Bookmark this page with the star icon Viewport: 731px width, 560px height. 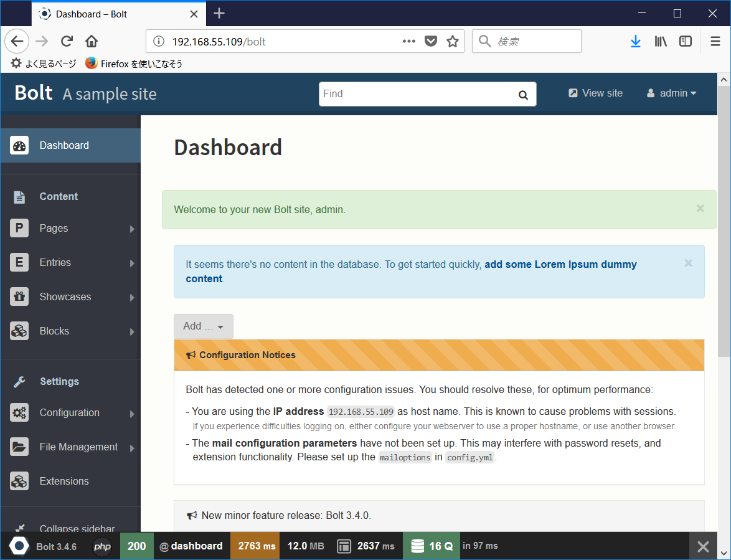(452, 42)
